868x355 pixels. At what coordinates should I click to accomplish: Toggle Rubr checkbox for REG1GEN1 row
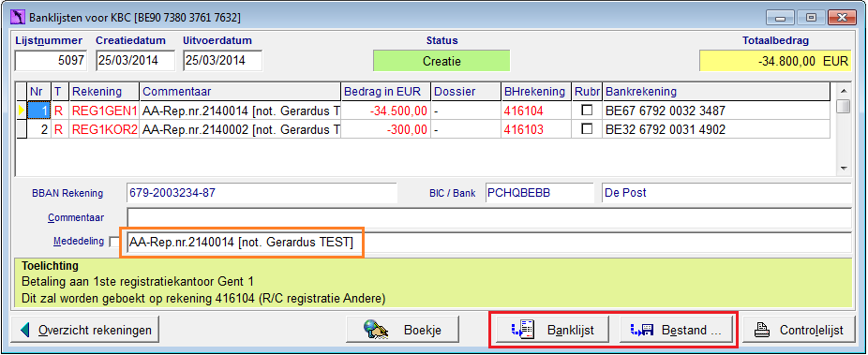click(587, 111)
